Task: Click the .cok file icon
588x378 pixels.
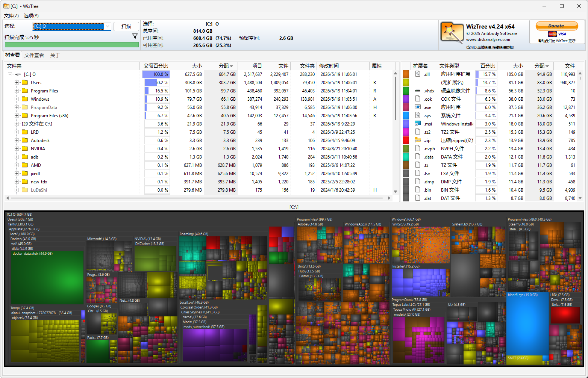Action: pyautogui.click(x=417, y=99)
